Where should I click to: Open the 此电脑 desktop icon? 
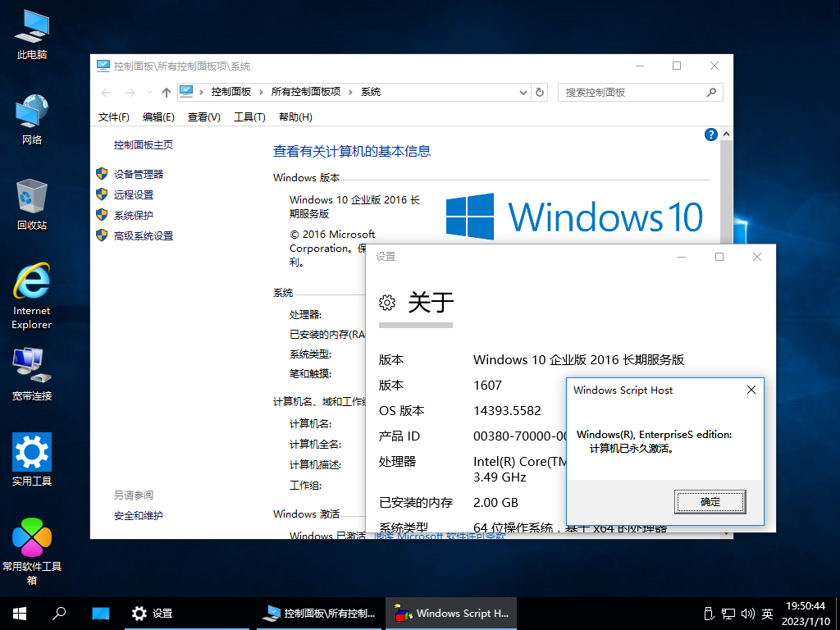tap(32, 34)
